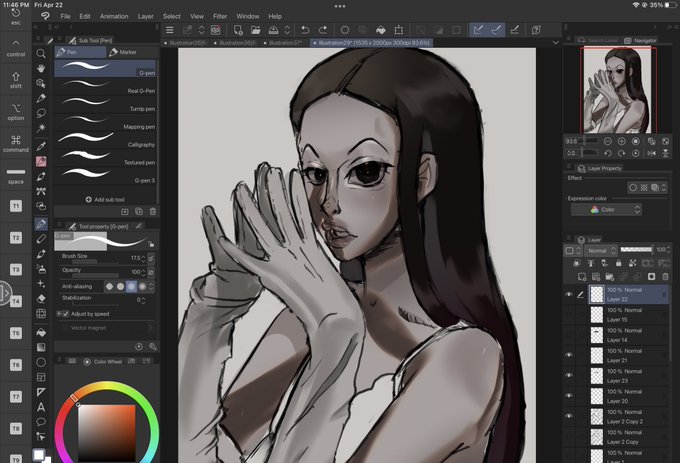Toggle visibility of Layer 23
Image resolution: width=680 pixels, height=463 pixels.
click(569, 375)
